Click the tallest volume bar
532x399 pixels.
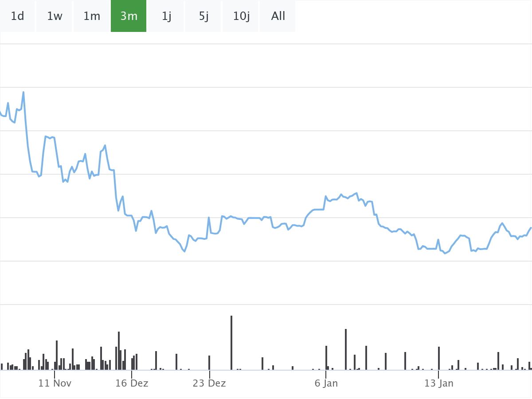tap(231, 342)
